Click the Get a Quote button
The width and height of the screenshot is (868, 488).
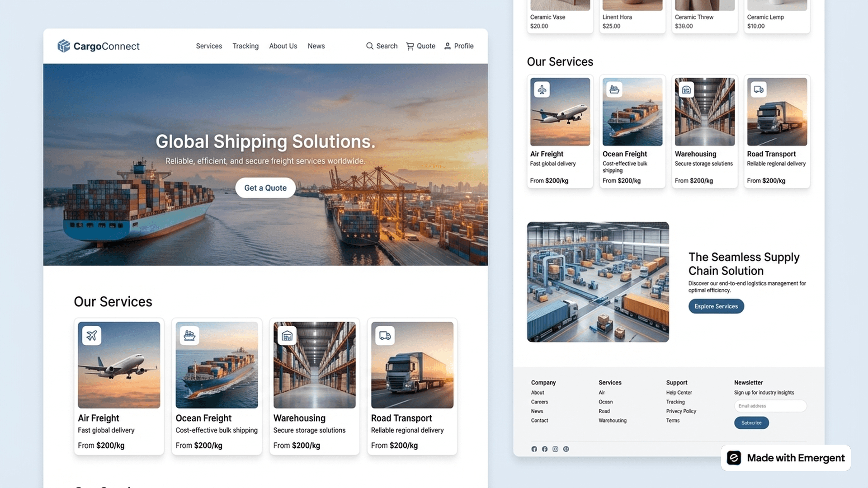pos(265,188)
